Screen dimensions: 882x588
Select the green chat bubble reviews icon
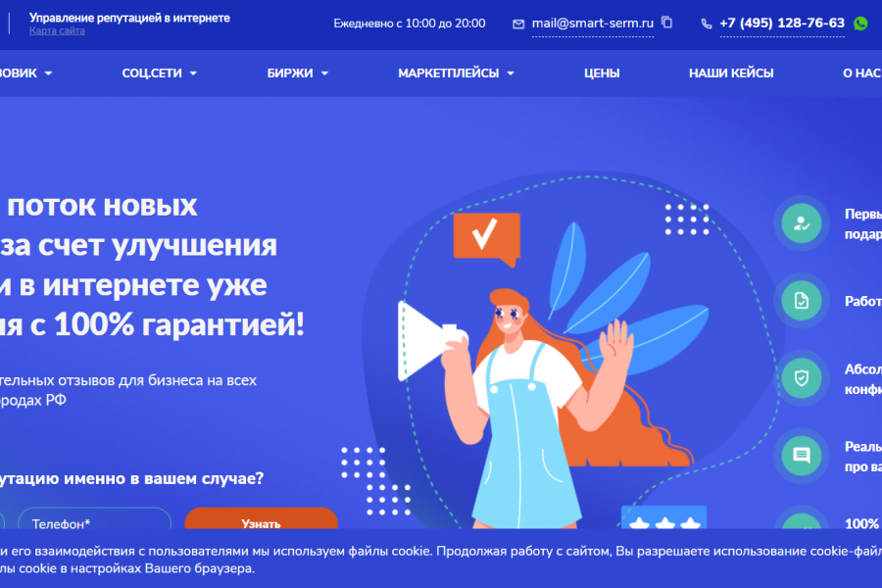801,455
